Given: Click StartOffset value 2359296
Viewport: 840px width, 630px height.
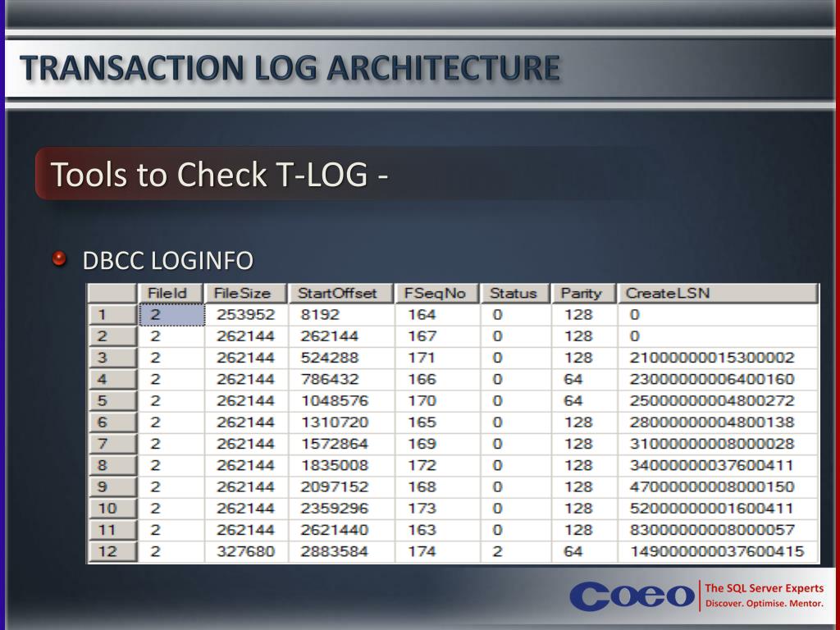Looking at the screenshot, I should (x=335, y=508).
